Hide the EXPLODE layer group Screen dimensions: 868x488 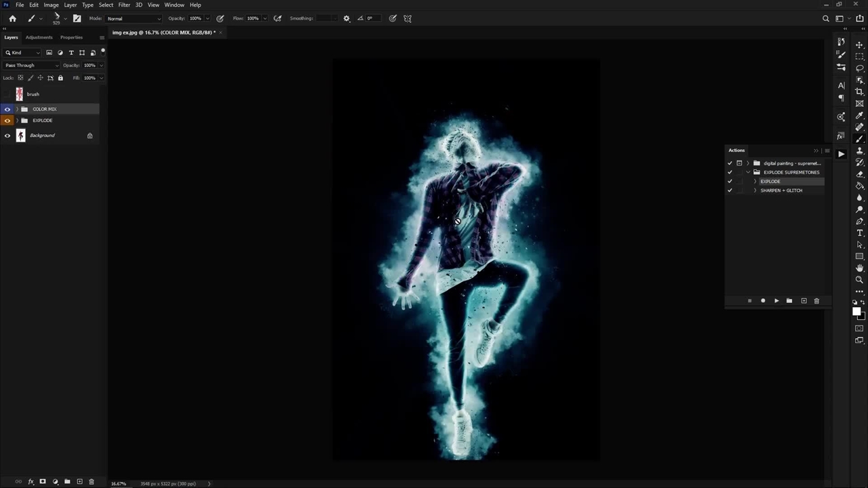[7, 121]
